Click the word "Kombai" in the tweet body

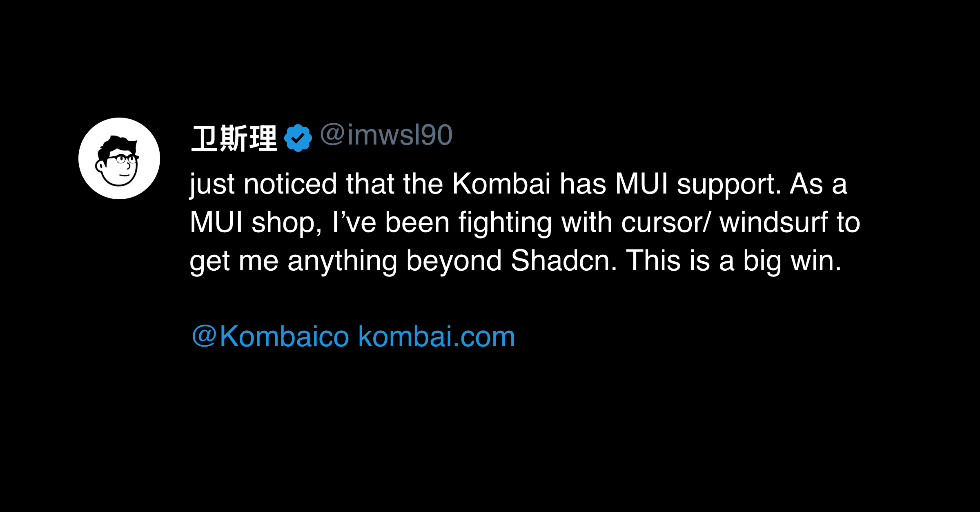click(501, 184)
